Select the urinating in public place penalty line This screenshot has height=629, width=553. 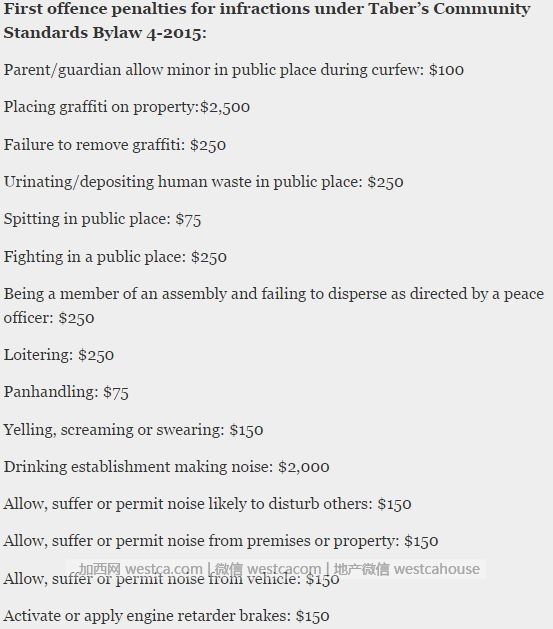click(204, 182)
